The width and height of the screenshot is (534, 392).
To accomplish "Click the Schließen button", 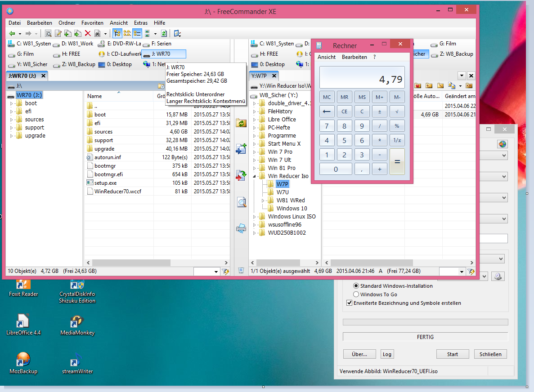I will click(490, 354).
